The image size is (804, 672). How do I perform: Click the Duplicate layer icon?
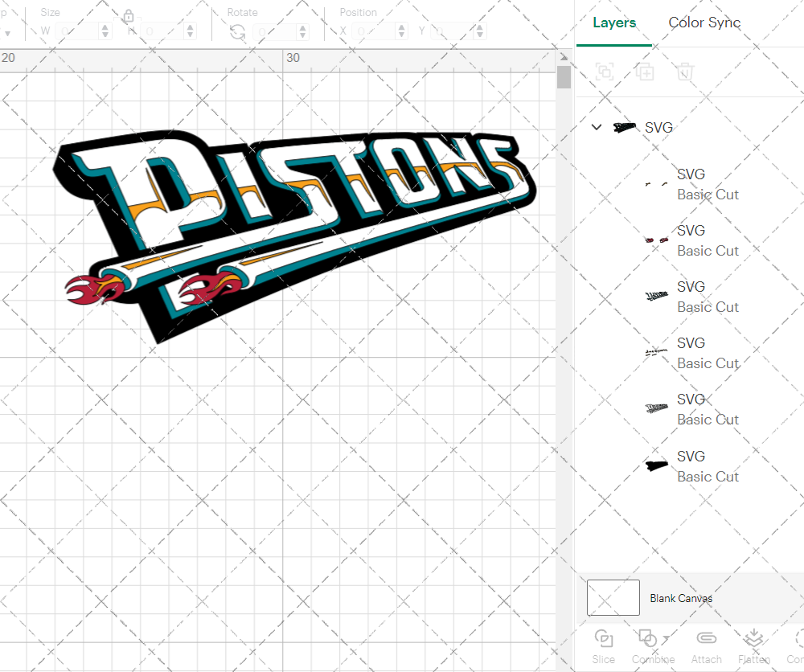(x=645, y=72)
